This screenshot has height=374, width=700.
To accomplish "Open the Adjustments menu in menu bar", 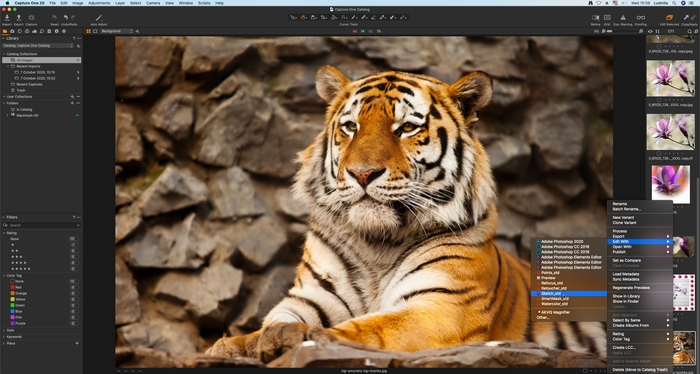I will [99, 3].
